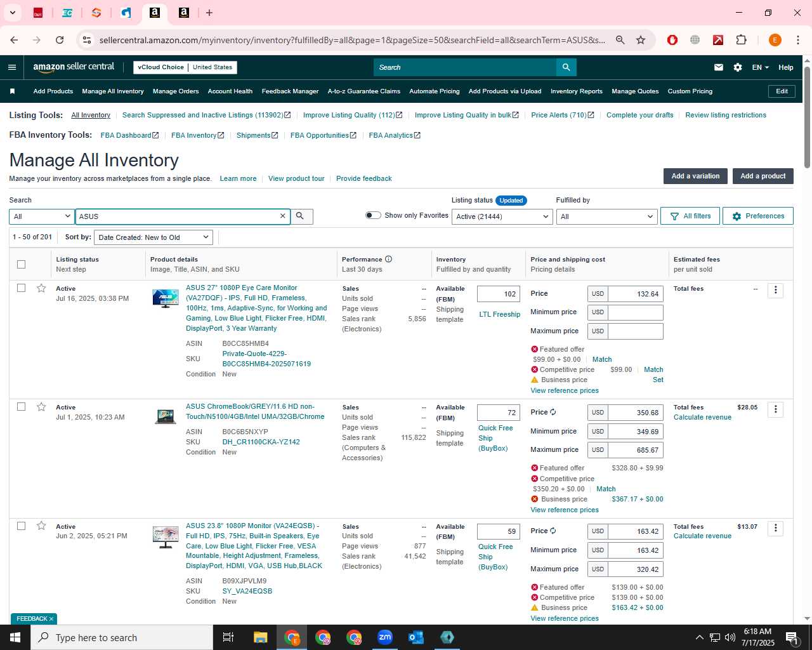Image resolution: width=812 pixels, height=650 pixels.
Task: Open the Preferences button
Action: click(758, 216)
